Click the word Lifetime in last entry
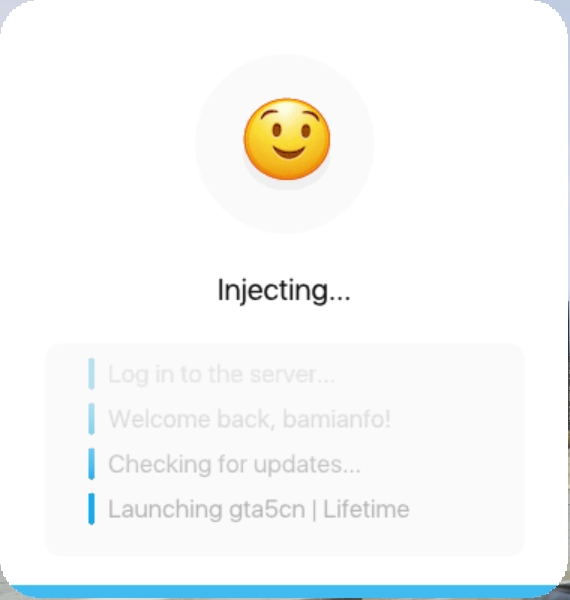 tap(366, 509)
